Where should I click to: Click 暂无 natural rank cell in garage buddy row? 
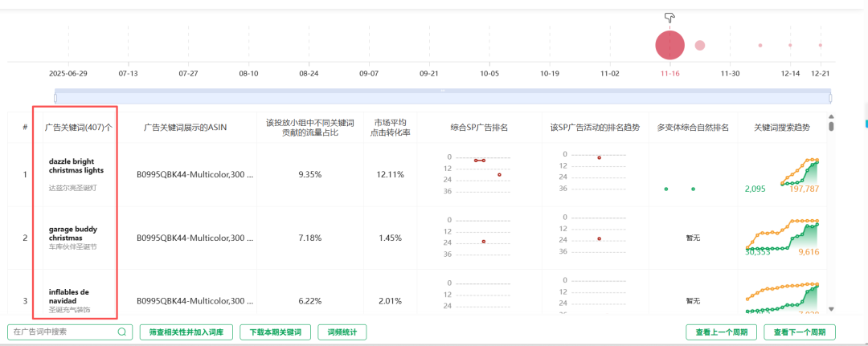693,238
